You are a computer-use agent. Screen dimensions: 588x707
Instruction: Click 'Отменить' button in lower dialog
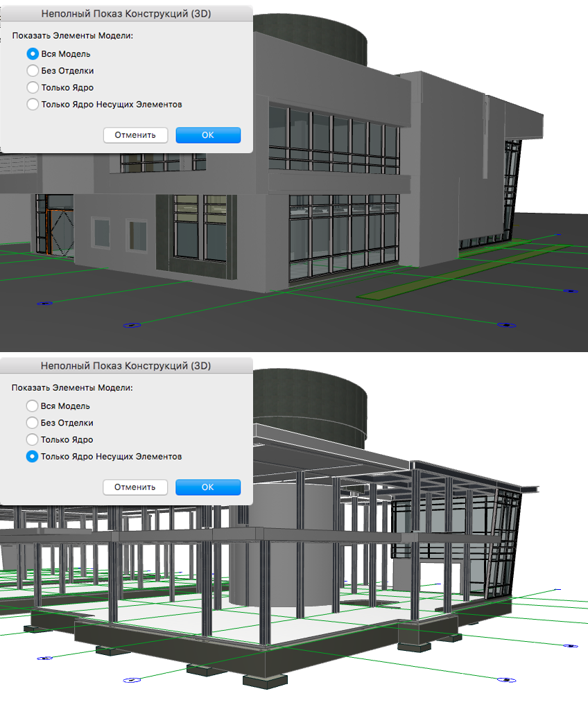tap(135, 487)
